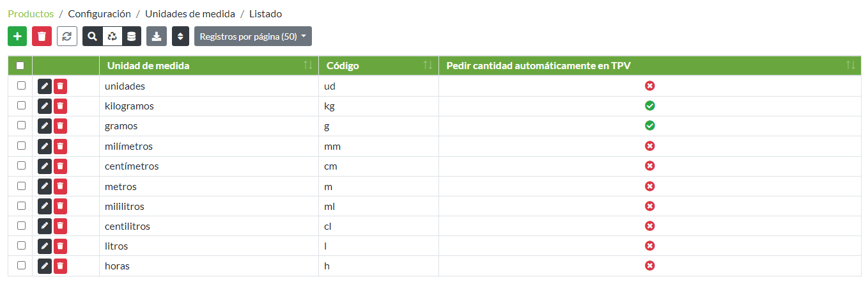Delete the horas row
This screenshot has height=295, width=868.
coord(60,266)
